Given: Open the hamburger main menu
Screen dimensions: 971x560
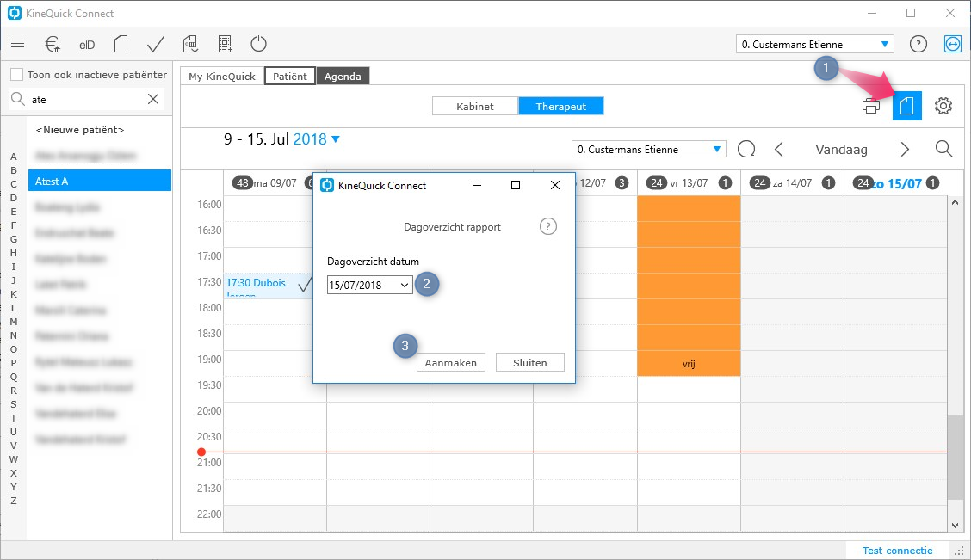Looking at the screenshot, I should pyautogui.click(x=18, y=44).
